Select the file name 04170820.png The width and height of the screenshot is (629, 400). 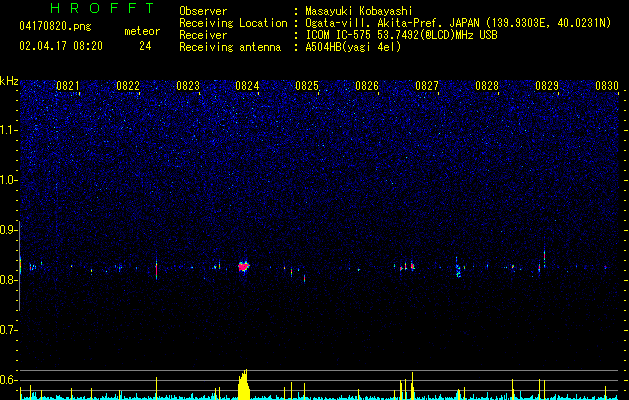click(55, 26)
